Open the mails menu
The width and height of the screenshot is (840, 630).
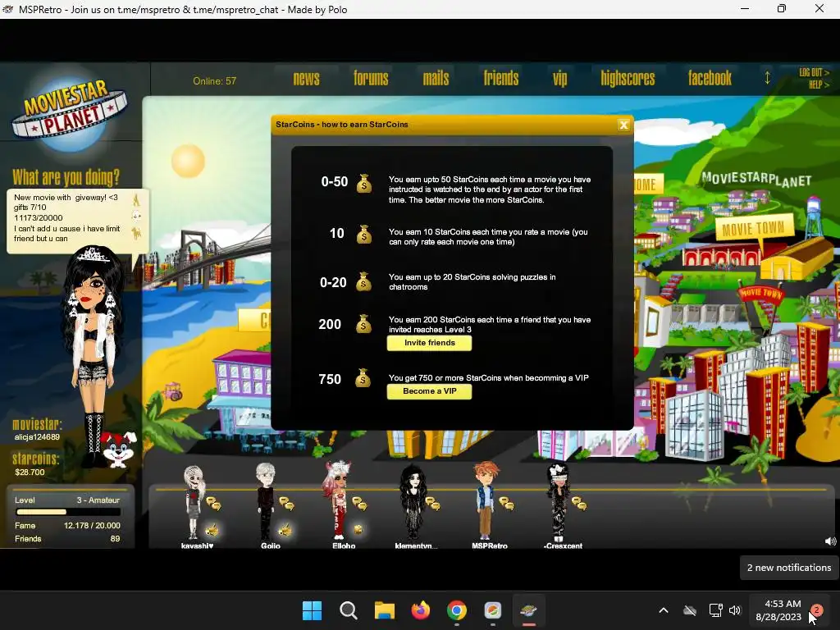[x=436, y=79]
